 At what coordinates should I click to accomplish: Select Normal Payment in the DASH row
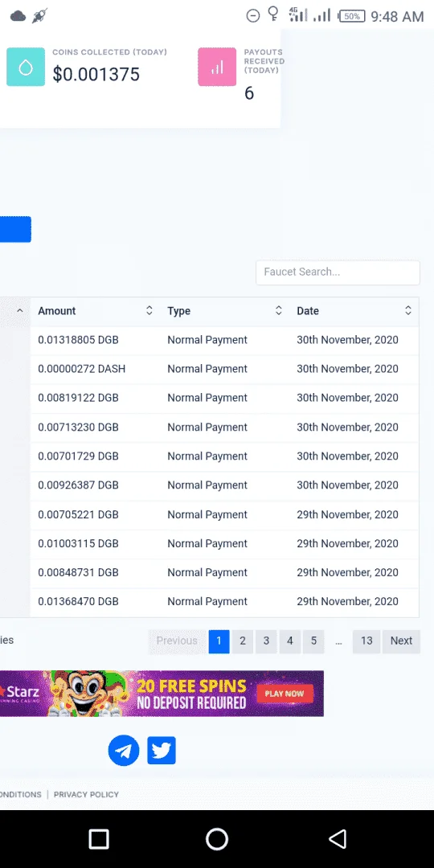click(207, 369)
